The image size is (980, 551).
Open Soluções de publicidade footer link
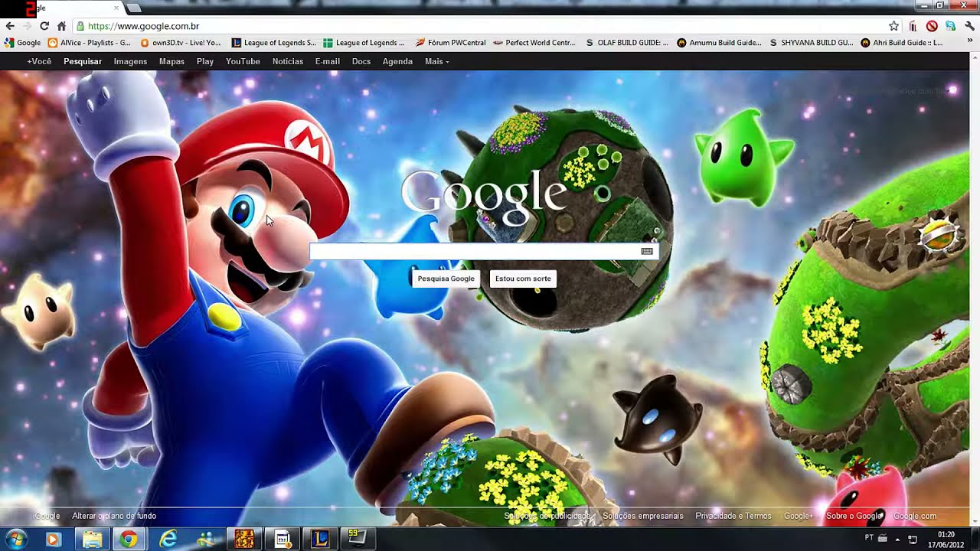coord(547,516)
